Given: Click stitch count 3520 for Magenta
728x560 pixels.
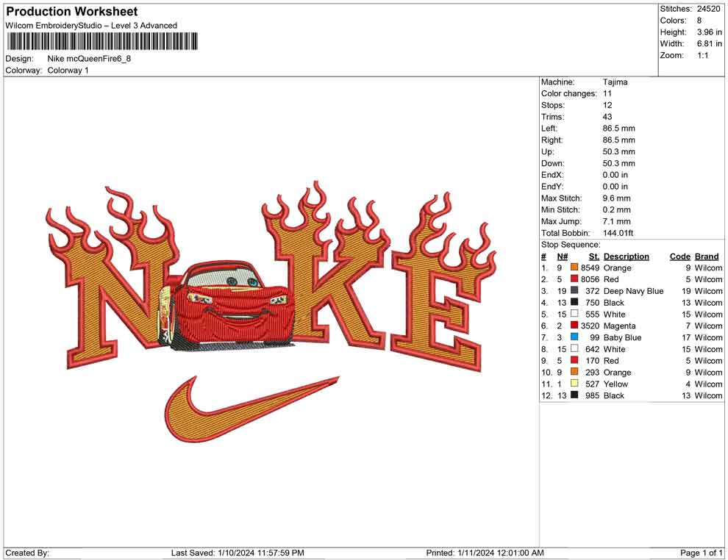Looking at the screenshot, I should [590, 326].
